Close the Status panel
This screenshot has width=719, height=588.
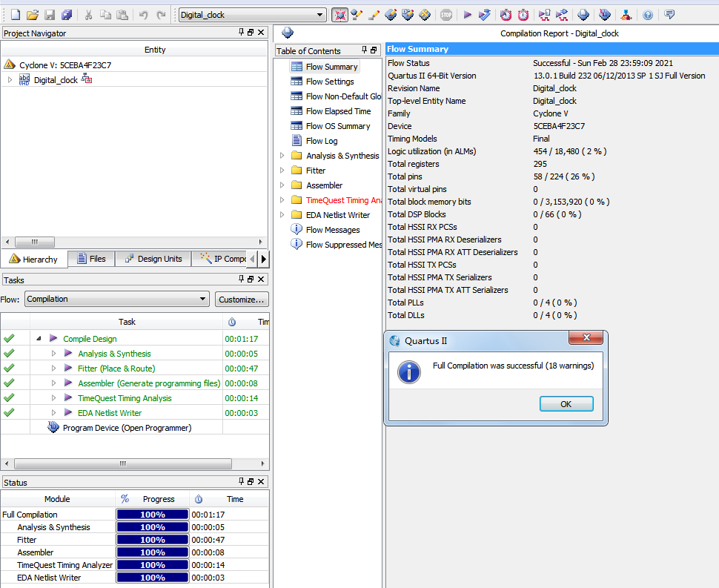(x=261, y=481)
